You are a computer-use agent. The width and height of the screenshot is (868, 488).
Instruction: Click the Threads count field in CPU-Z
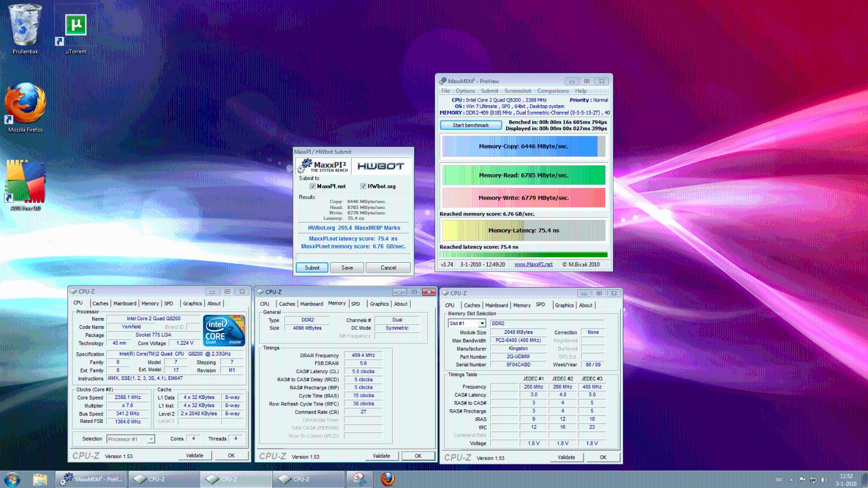(235, 439)
